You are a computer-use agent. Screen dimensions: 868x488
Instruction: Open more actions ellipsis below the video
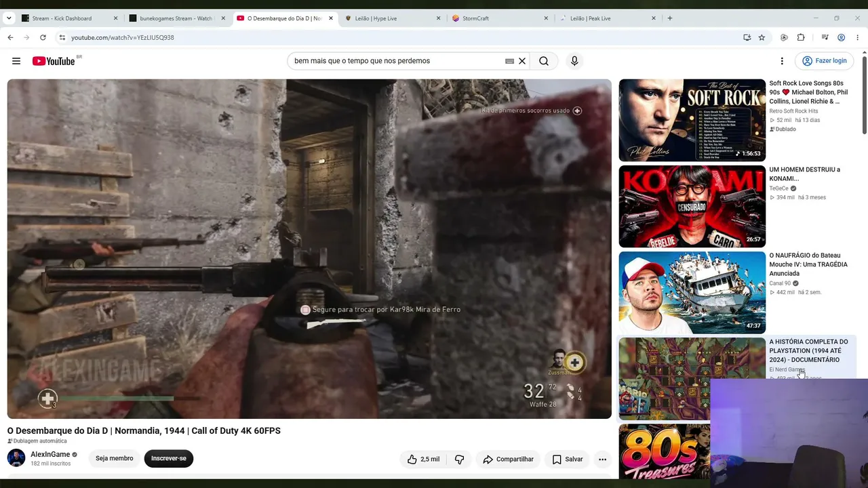click(602, 459)
